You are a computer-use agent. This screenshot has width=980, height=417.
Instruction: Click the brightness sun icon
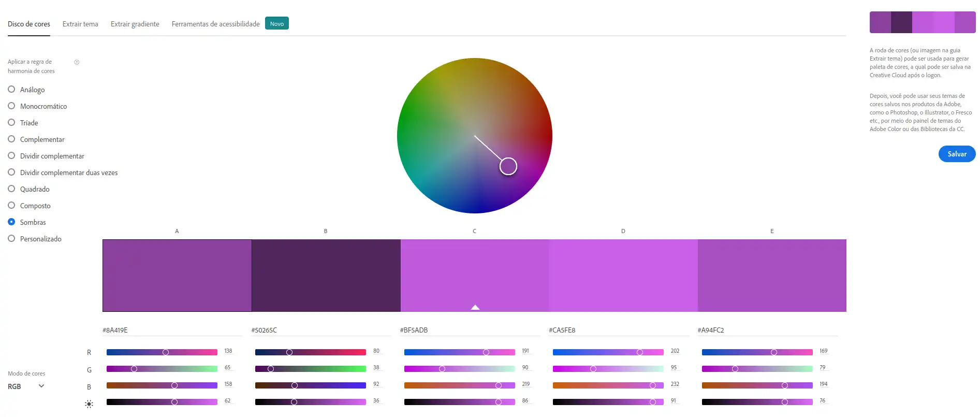89,404
